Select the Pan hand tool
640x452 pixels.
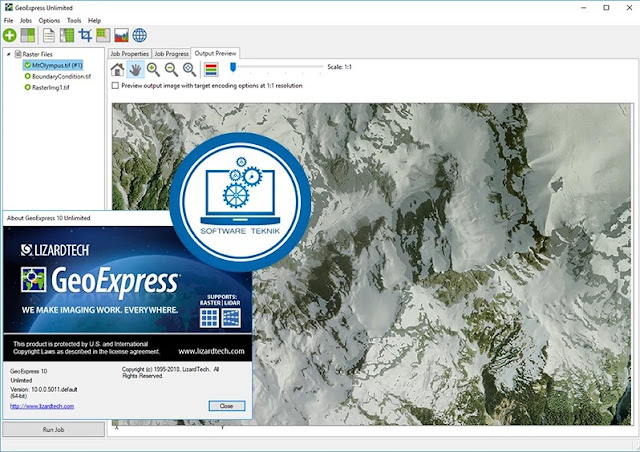click(x=136, y=70)
